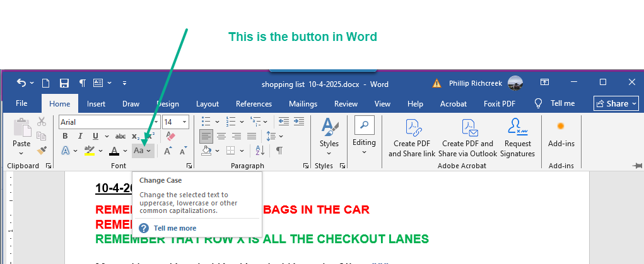
Task: Click the Decrease Indent icon
Action: (283, 122)
